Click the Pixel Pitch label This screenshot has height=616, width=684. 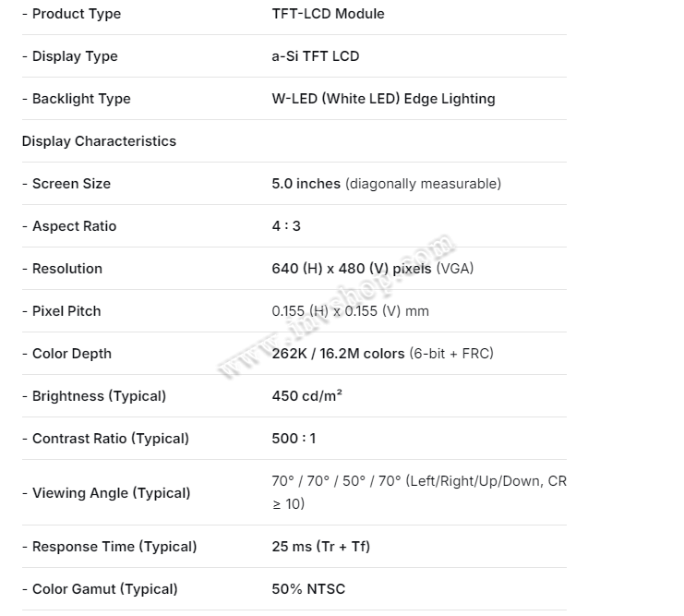[x=66, y=311]
